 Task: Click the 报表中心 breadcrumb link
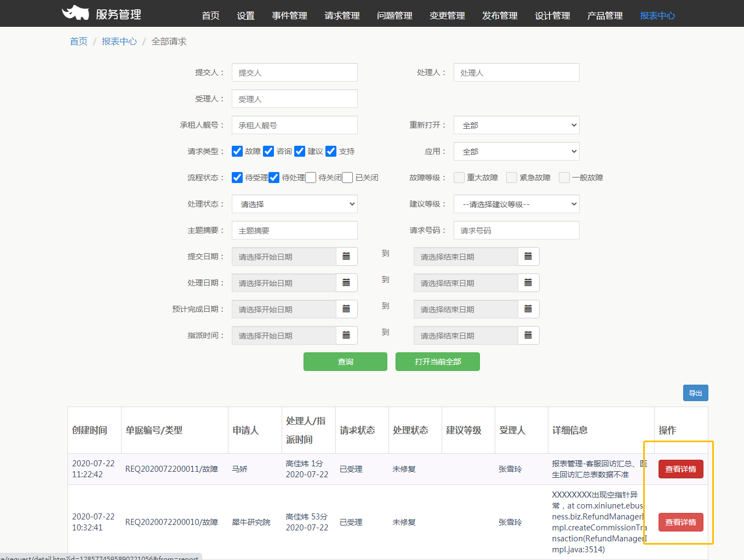119,41
